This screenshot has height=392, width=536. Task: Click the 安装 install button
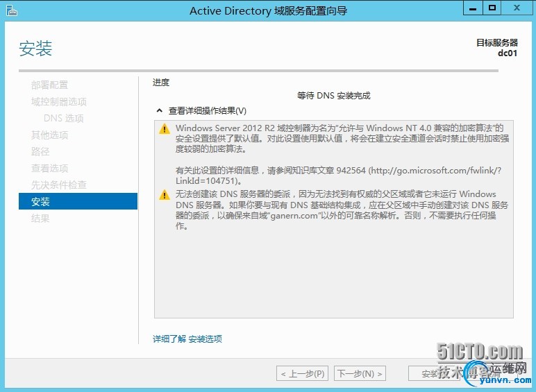pos(434,373)
